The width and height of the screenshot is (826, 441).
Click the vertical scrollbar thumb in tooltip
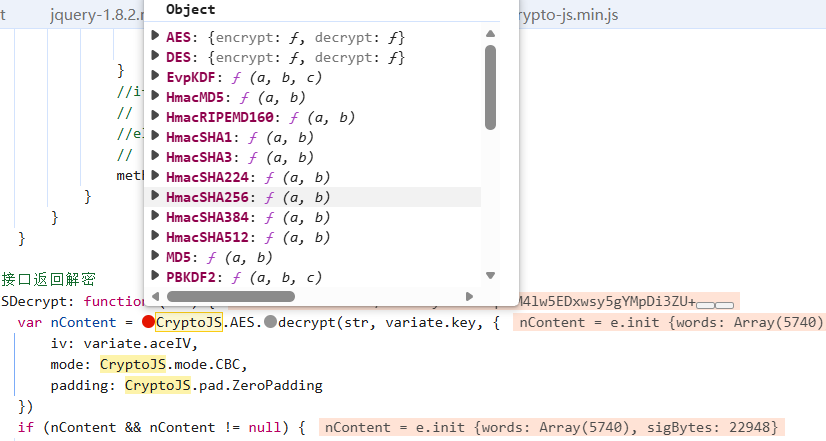[490, 87]
